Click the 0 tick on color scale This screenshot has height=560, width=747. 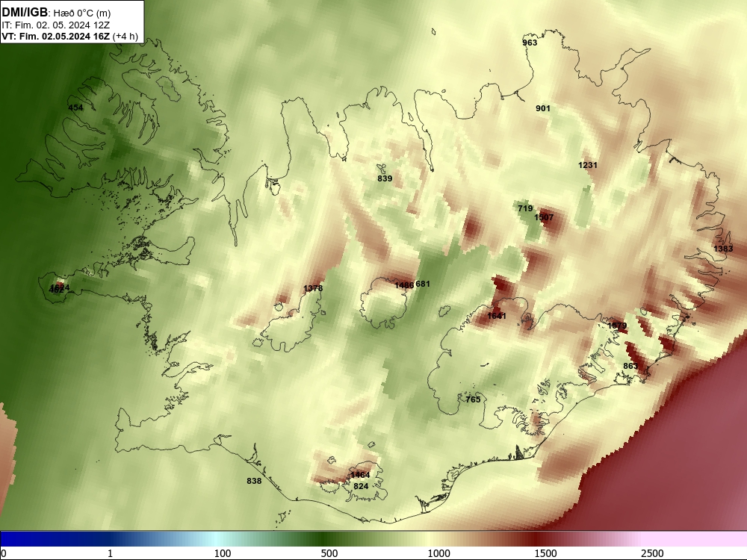[4, 553]
